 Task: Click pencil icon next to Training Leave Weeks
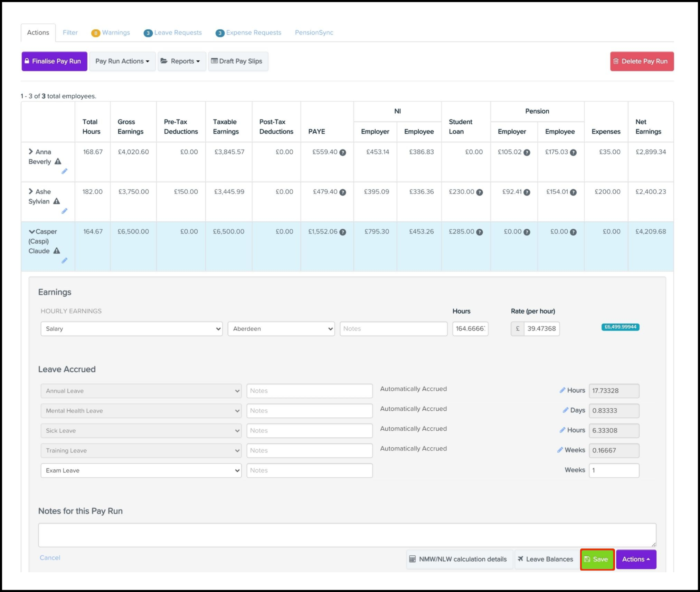pyautogui.click(x=560, y=450)
